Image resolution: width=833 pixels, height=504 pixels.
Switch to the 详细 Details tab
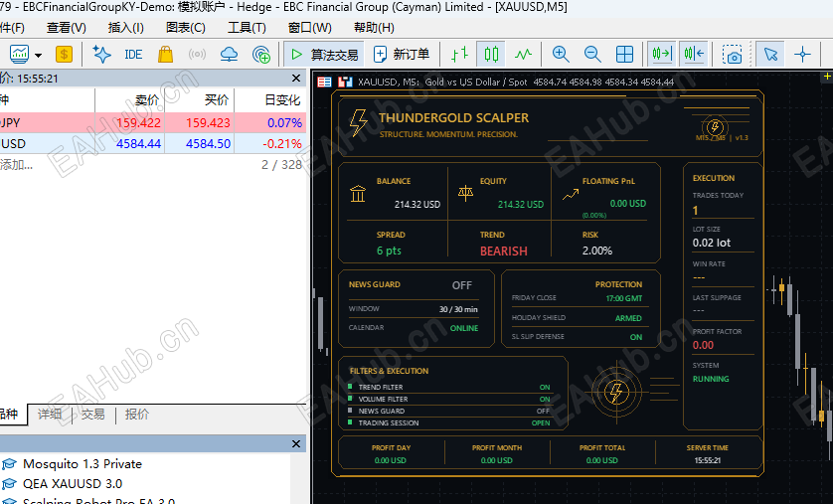(x=50, y=415)
